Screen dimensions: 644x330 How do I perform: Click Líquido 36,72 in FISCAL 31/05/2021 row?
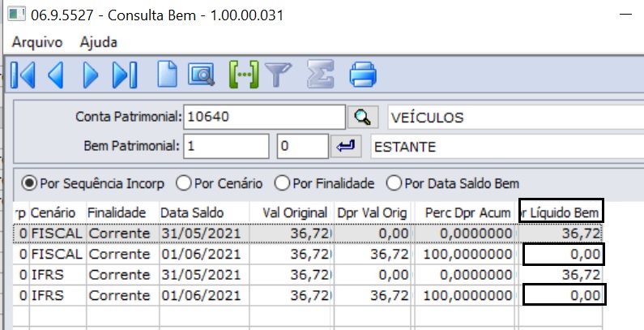(x=561, y=234)
